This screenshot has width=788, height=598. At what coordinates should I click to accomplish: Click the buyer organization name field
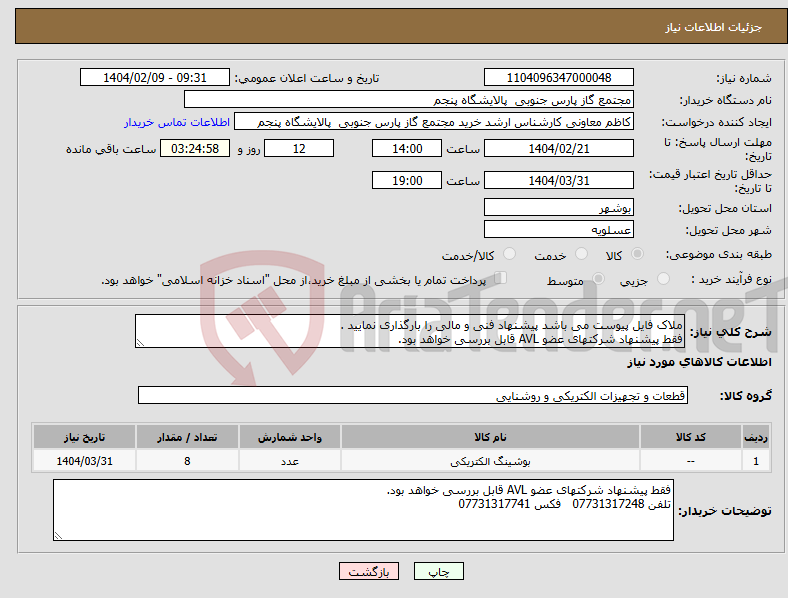click(x=409, y=99)
